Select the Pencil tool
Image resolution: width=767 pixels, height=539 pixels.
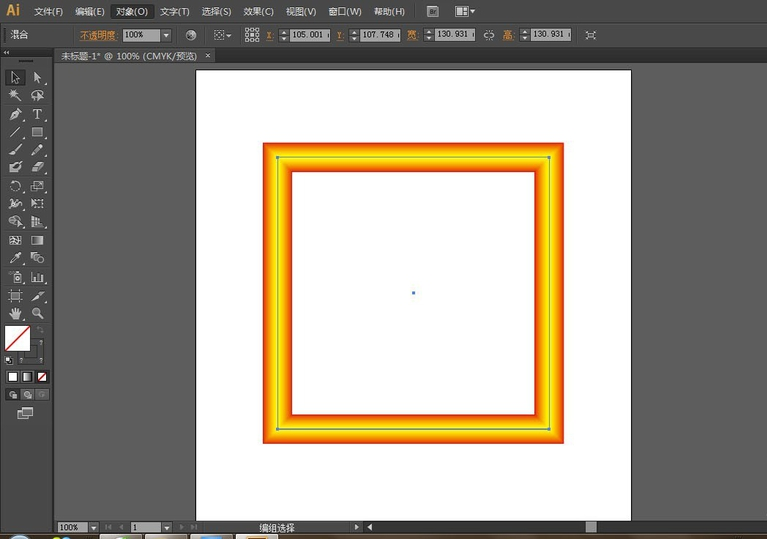click(x=37, y=150)
